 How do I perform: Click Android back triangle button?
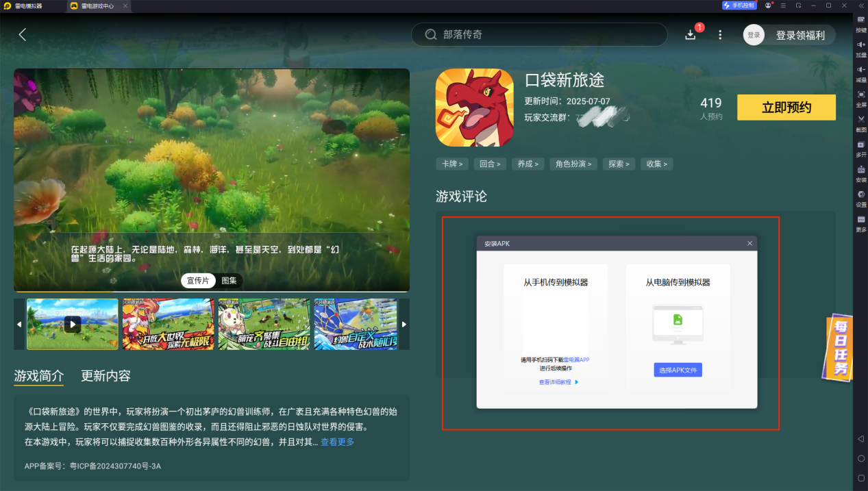point(861,438)
